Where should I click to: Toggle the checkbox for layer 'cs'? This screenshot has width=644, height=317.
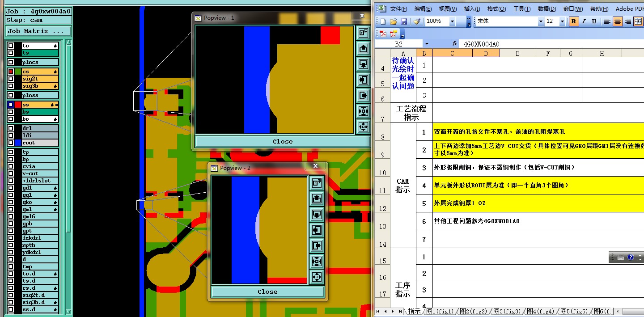[11, 72]
